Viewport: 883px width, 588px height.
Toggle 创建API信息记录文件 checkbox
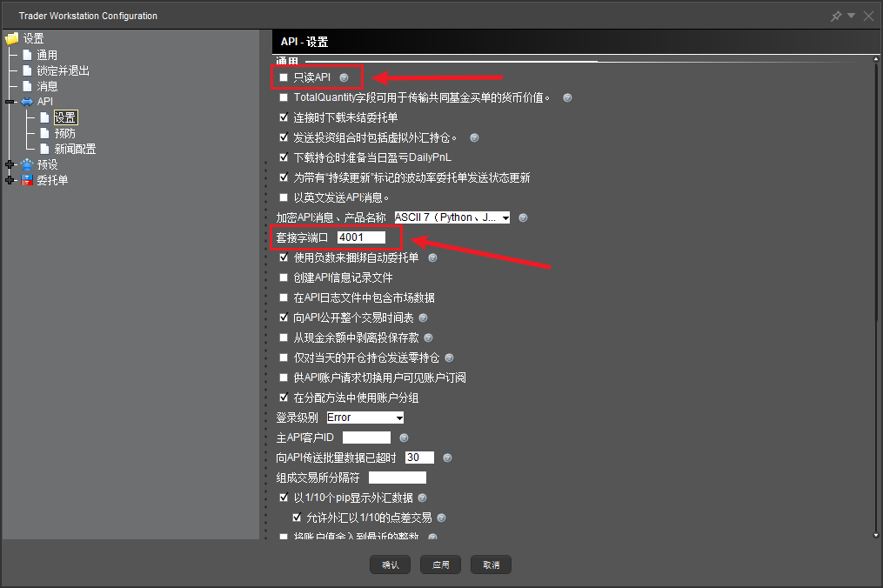[x=284, y=278]
